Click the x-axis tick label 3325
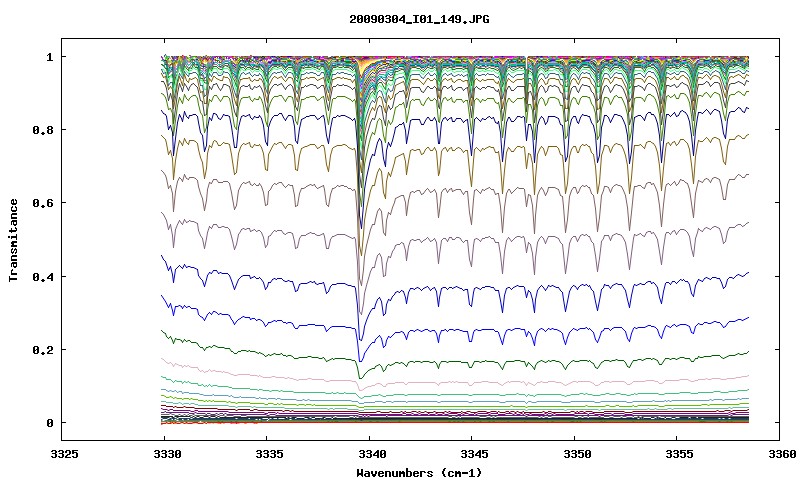Viewport: 800px width, 480px height. [x=64, y=454]
